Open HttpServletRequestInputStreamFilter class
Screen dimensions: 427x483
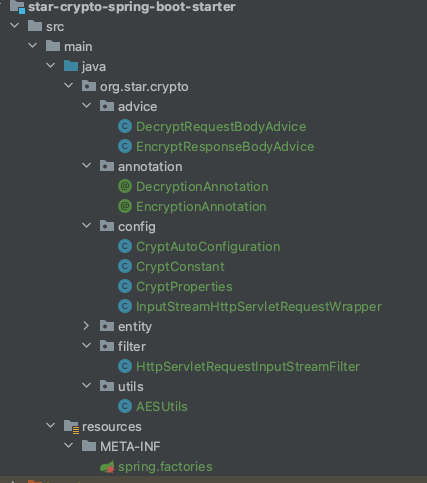coord(248,367)
